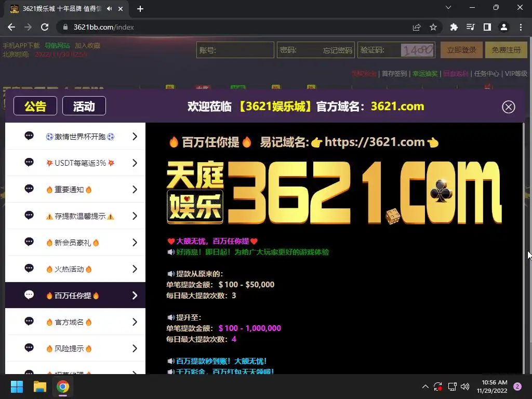Open the USDT每笔返3% announcement
Viewport: 532px width, 399px height.
click(75, 163)
